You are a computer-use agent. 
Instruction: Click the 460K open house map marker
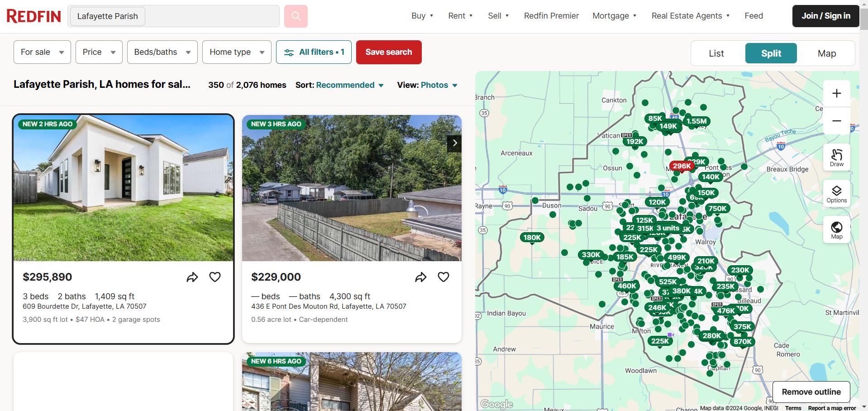pyautogui.click(x=627, y=286)
